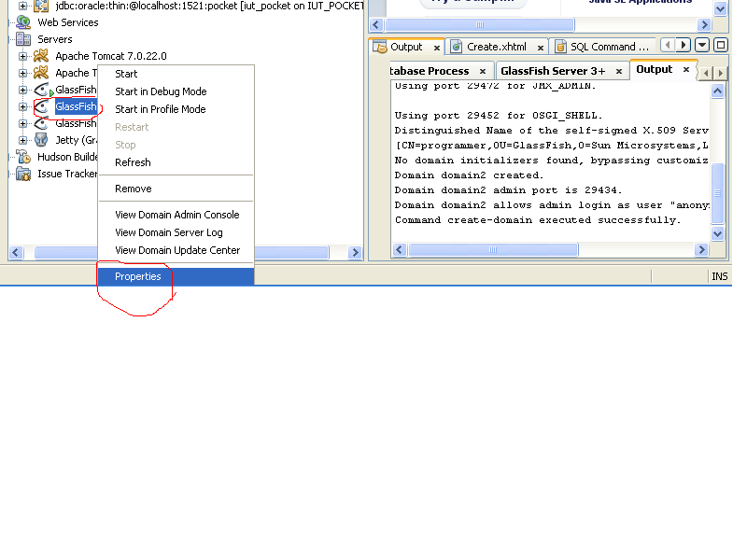Viewport: 747px width, 560px height.
Task: Click the Servers node icon
Action: 23,39
